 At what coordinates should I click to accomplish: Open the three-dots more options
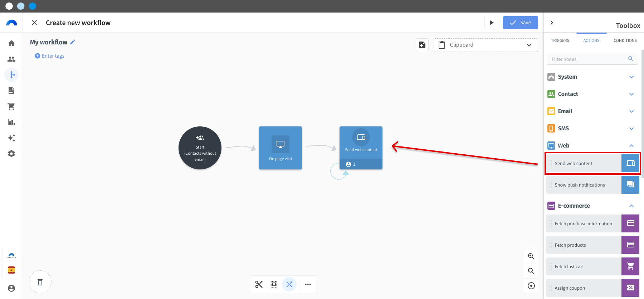click(308, 284)
